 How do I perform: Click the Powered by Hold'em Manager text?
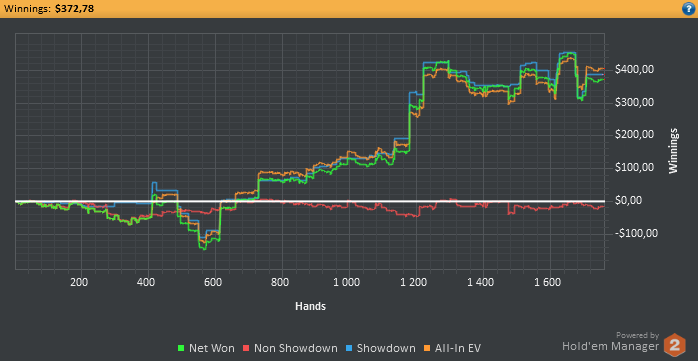[x=612, y=341]
